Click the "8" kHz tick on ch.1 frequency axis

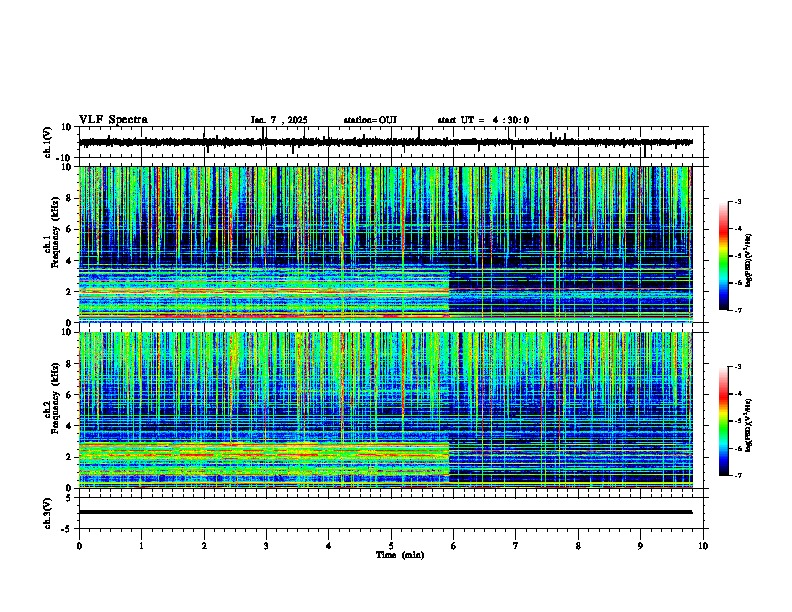point(70,198)
